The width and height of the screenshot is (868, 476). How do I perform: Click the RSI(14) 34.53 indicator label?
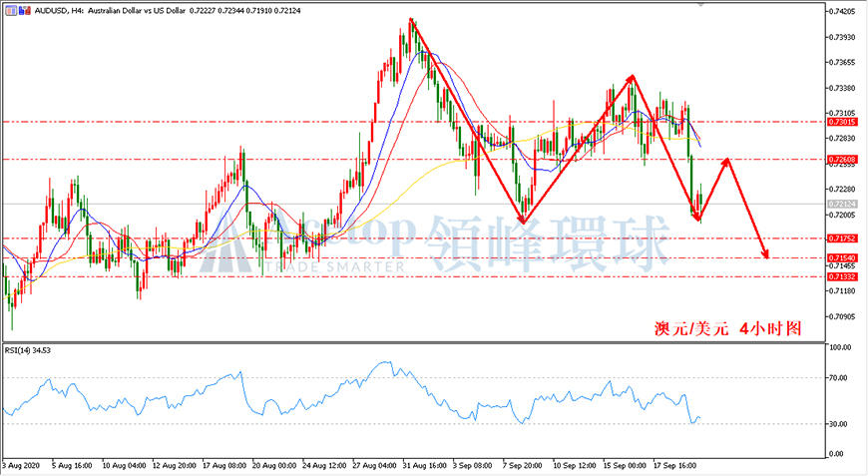pos(28,350)
